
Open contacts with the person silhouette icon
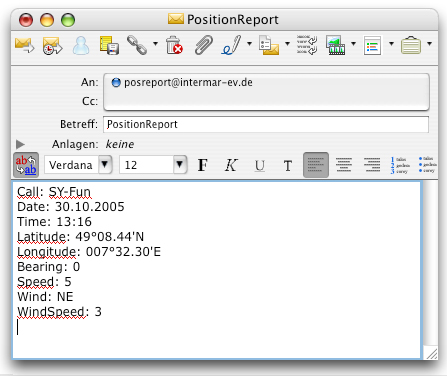click(x=81, y=45)
